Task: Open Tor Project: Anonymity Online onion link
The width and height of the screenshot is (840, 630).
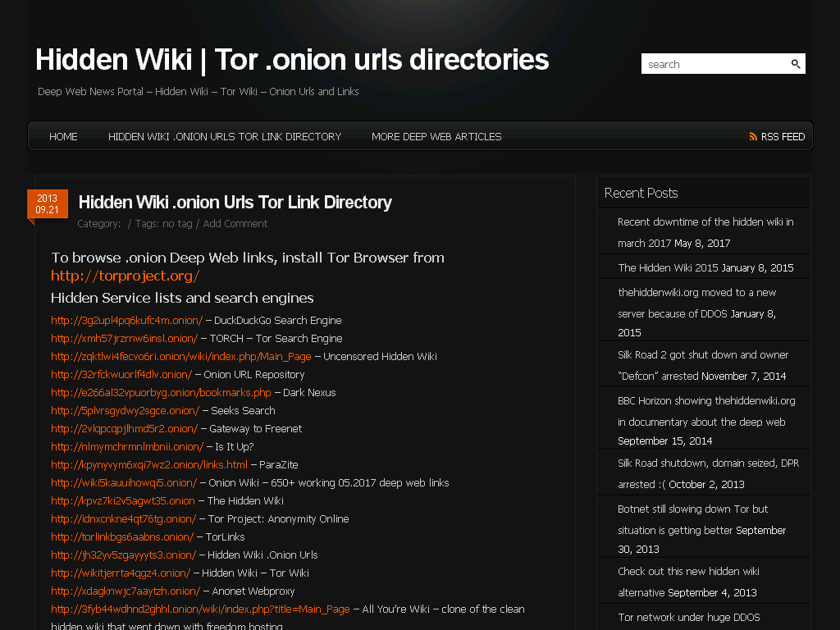Action: [124, 519]
